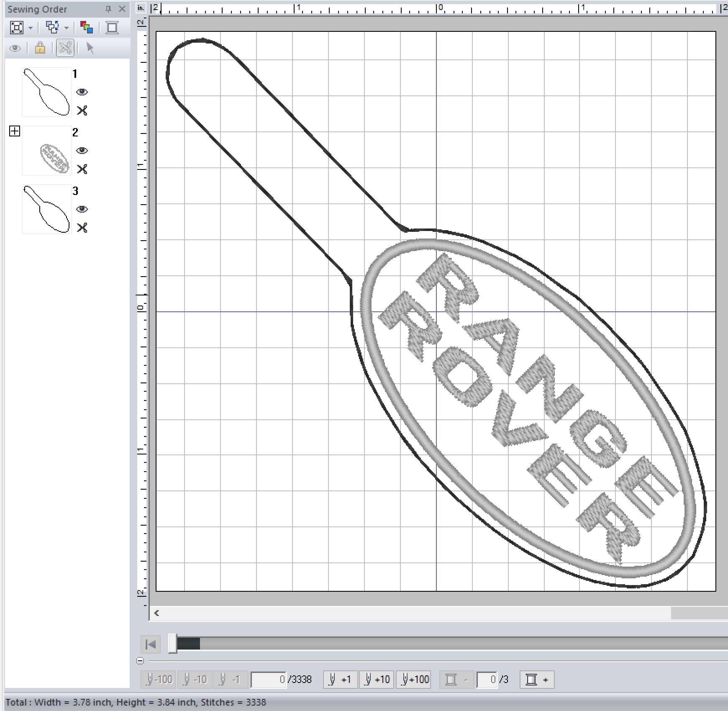Click the embroidery frame icon in toolbar

click(x=112, y=28)
